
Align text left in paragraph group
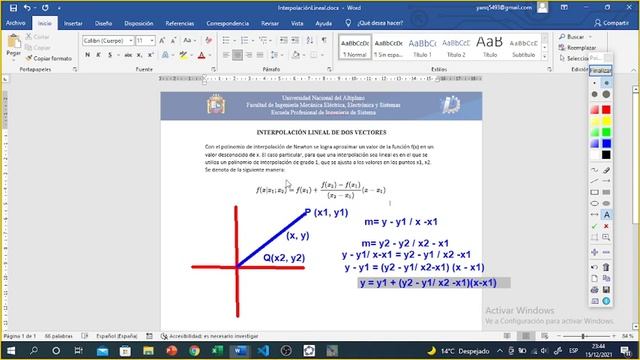tap(226, 55)
